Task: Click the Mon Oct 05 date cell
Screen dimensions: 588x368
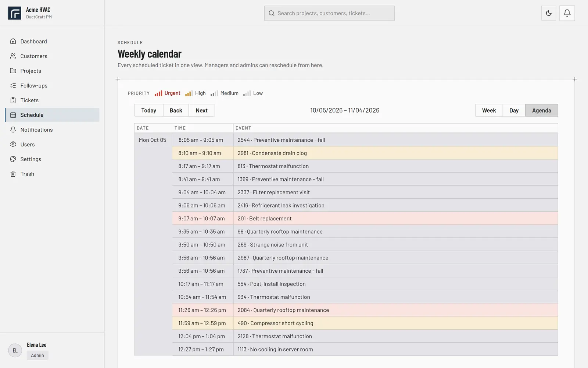Action: tap(153, 244)
